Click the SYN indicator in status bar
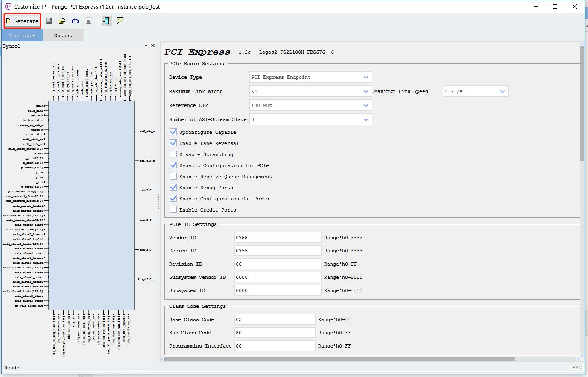588x377 pixels. (577, 368)
